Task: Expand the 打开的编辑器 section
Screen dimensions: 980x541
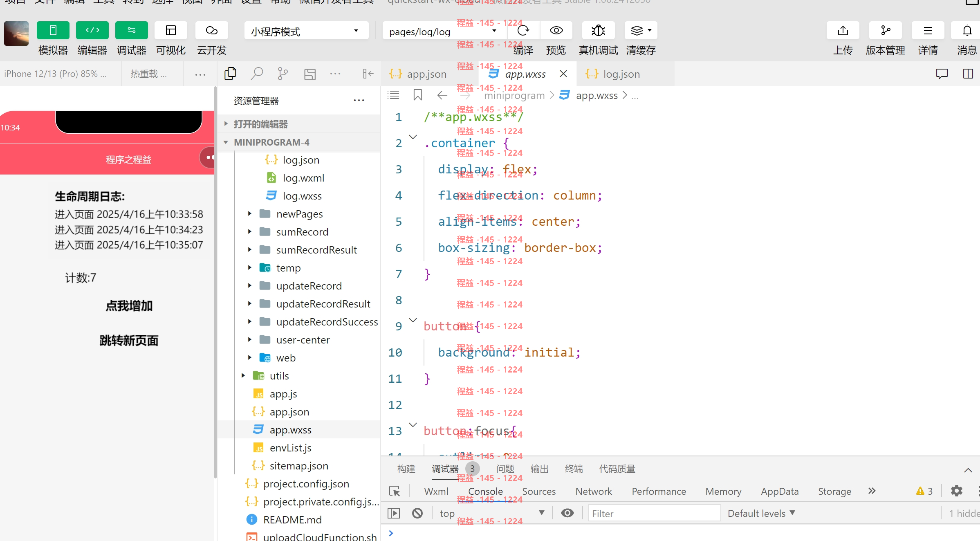Action: click(x=298, y=124)
